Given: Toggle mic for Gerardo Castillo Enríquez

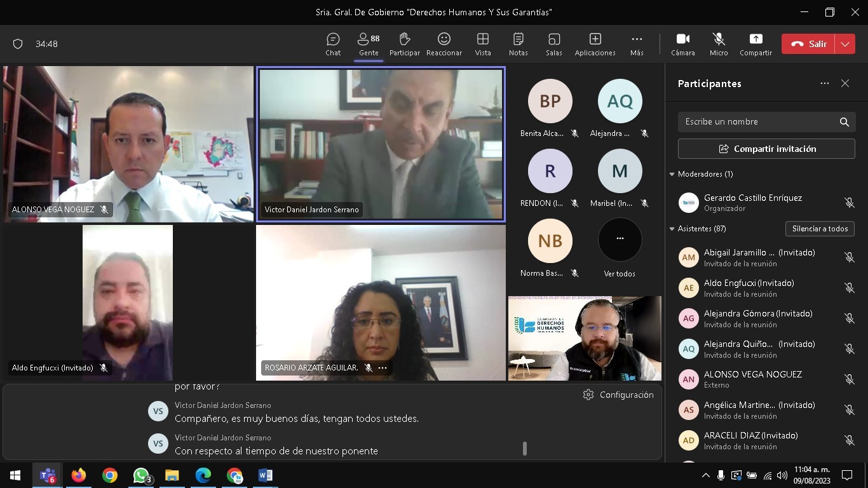Looking at the screenshot, I should [849, 203].
